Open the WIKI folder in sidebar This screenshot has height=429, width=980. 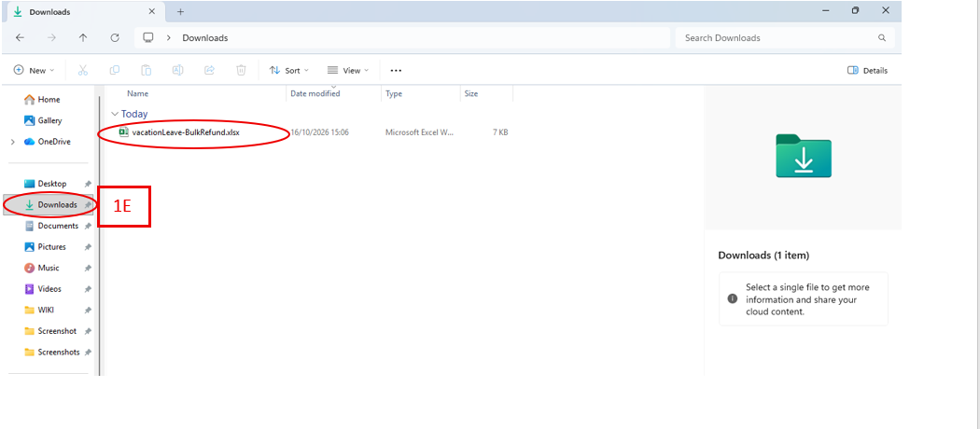47,310
